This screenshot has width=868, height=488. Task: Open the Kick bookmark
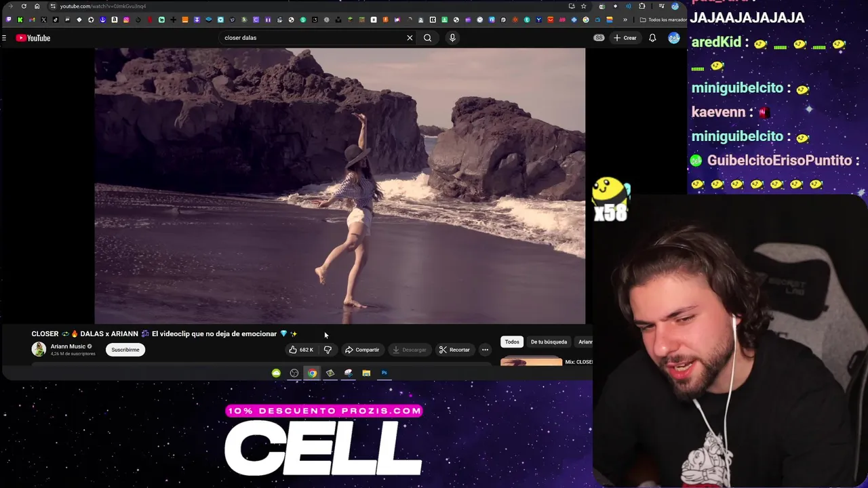click(20, 20)
